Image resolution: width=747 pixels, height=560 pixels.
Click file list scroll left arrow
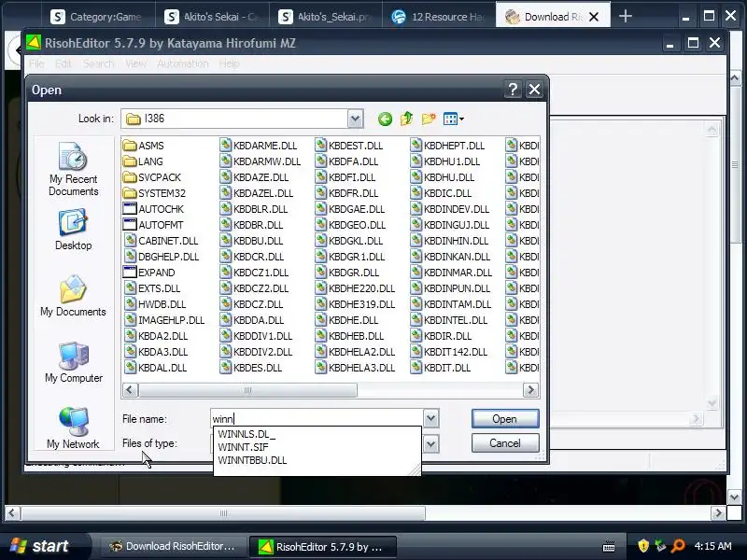130,390
